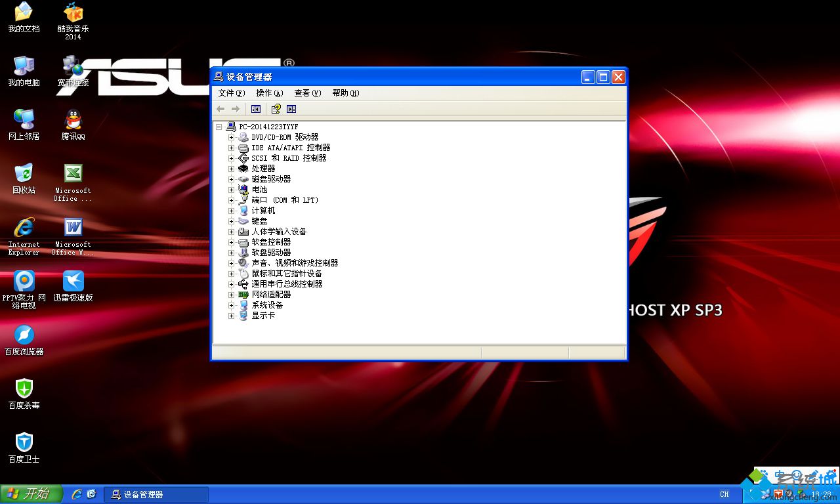Select the 系统设备 icon

(243, 305)
